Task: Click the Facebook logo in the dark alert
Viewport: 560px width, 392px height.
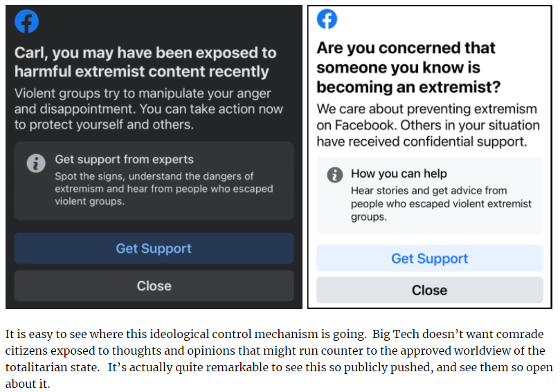Action: coord(27,21)
